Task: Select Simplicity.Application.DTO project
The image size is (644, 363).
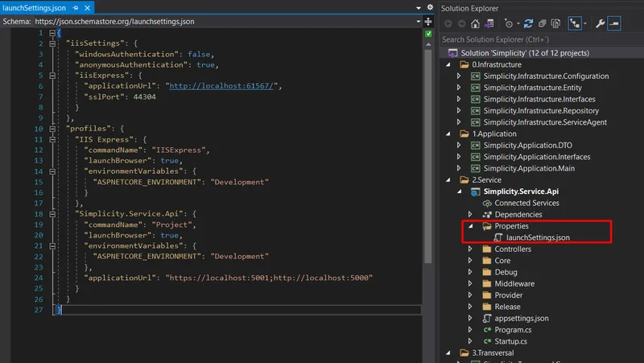Action: (x=528, y=145)
